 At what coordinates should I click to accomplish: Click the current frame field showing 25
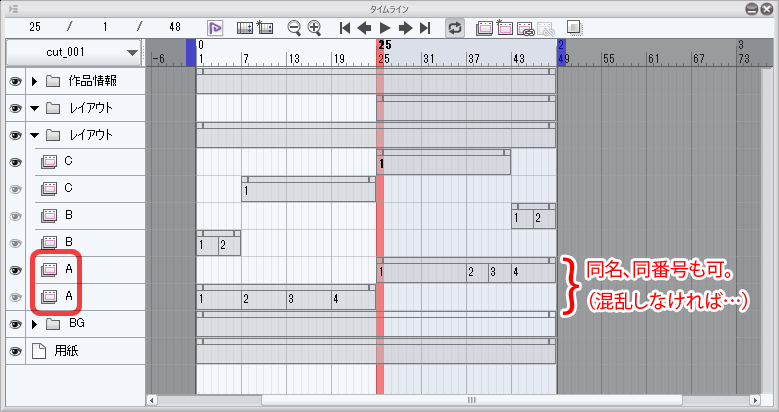[x=35, y=27]
